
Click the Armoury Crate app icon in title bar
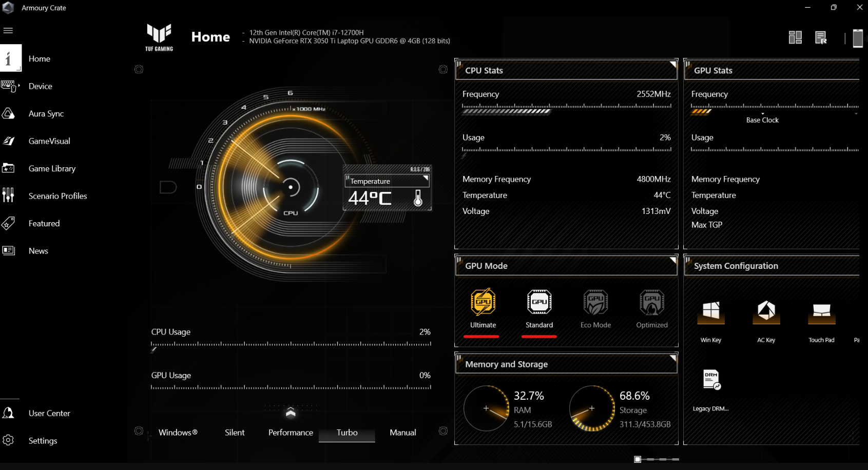tap(8, 8)
